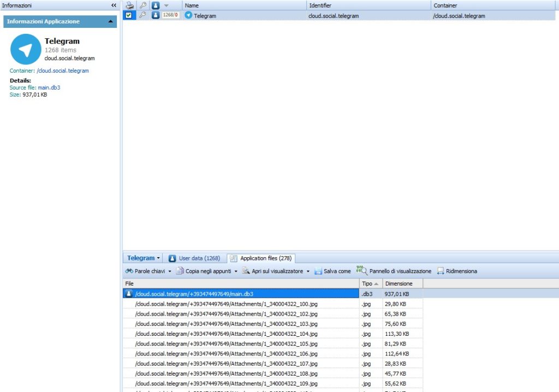Click the 29,80 KB size cell
This screenshot has height=392, width=559.
(x=403, y=304)
